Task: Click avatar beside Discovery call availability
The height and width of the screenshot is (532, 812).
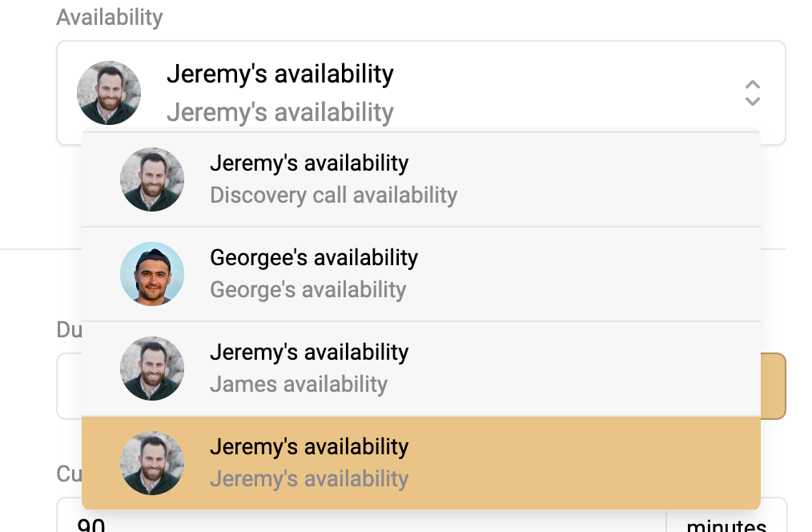Action: point(152,179)
